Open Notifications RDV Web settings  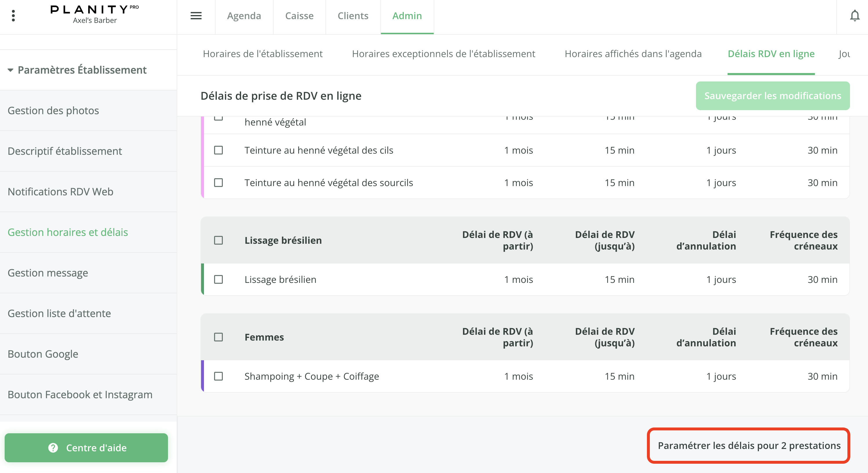pos(60,192)
